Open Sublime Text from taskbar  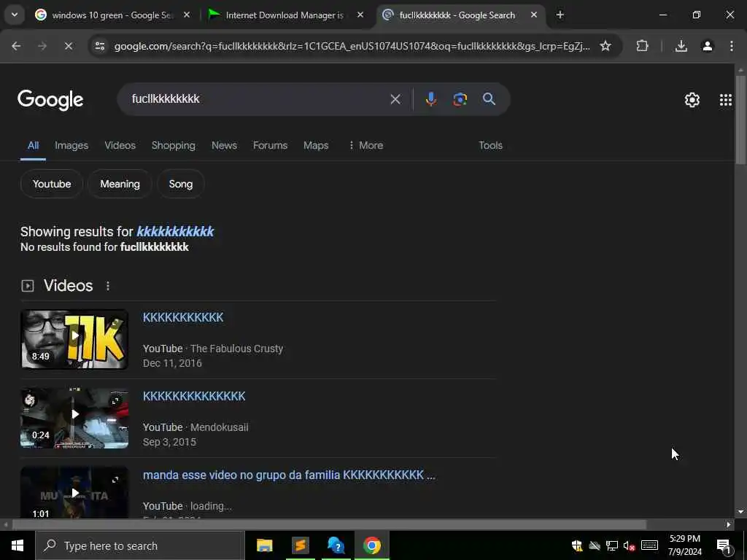(300, 545)
